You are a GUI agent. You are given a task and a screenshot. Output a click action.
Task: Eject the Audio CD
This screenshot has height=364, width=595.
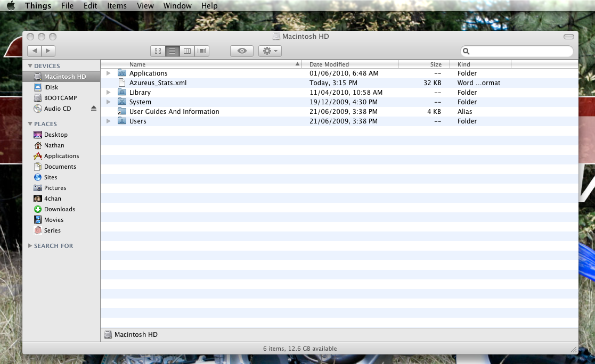pos(94,109)
